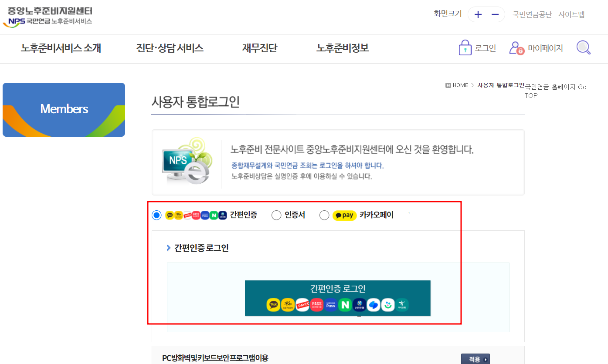
Task: Open 진단·상담 서비스 menu
Action: point(170,48)
